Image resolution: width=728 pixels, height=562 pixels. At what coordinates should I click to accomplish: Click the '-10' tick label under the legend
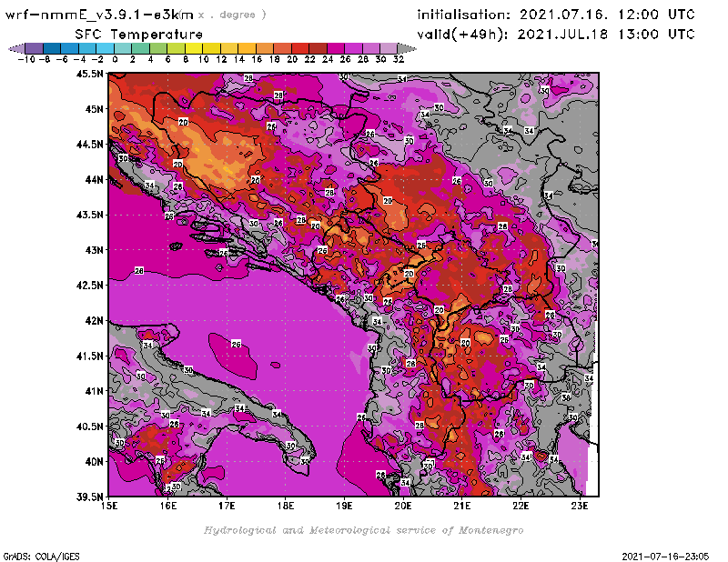26,59
